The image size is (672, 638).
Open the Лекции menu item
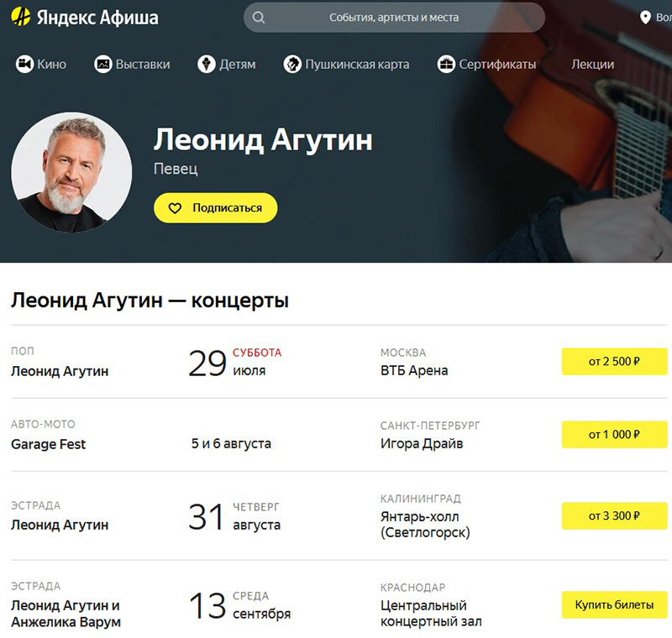(x=592, y=65)
